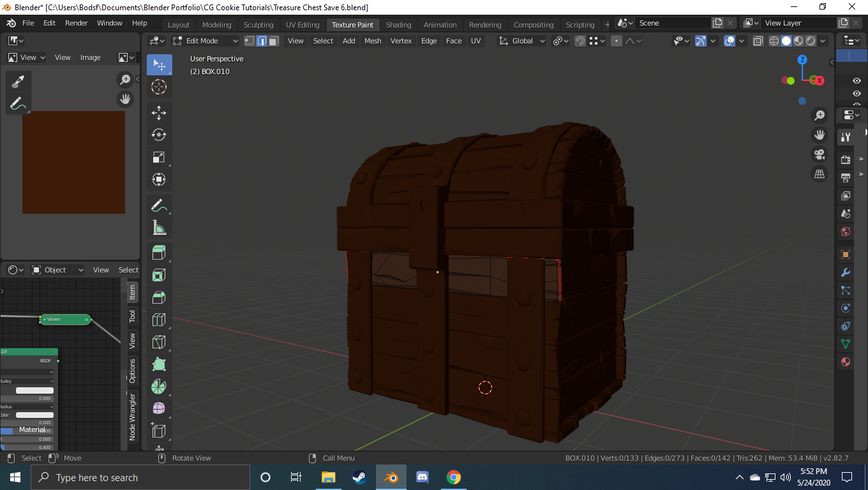Click the white color field on the BSDF node
The width and height of the screenshot is (868, 490).
click(x=34, y=390)
